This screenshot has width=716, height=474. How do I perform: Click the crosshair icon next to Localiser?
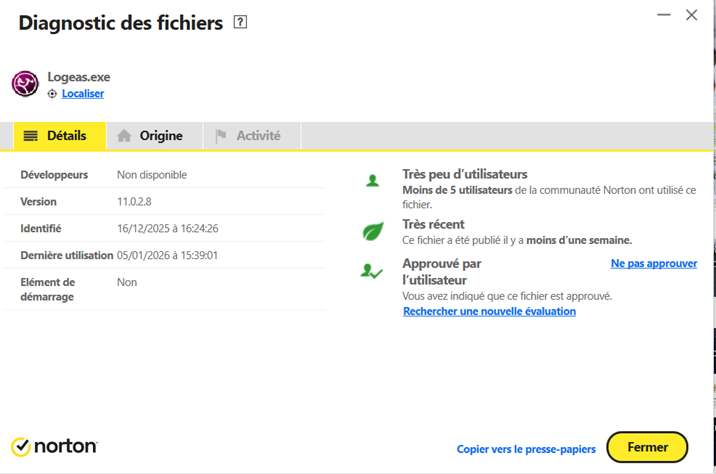(52, 94)
